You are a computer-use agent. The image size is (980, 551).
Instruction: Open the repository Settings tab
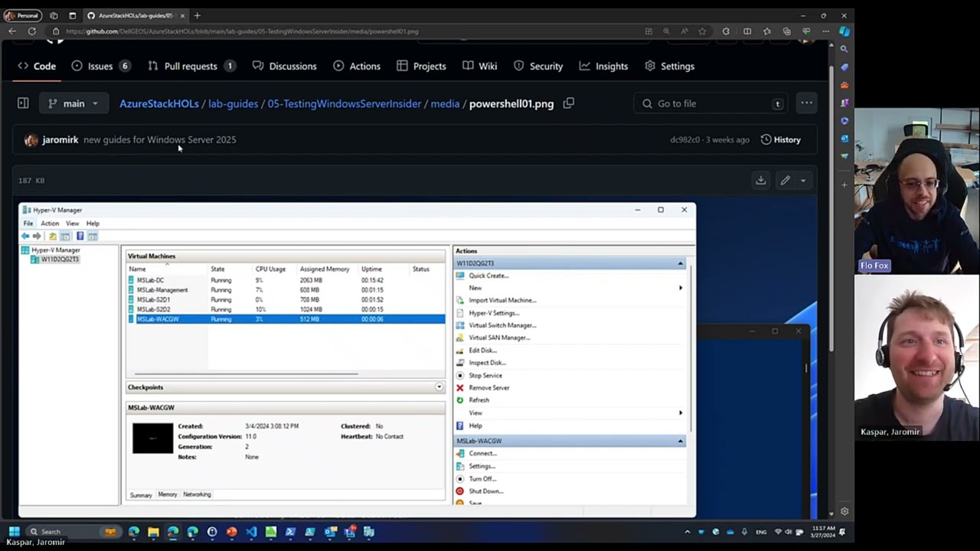(669, 66)
